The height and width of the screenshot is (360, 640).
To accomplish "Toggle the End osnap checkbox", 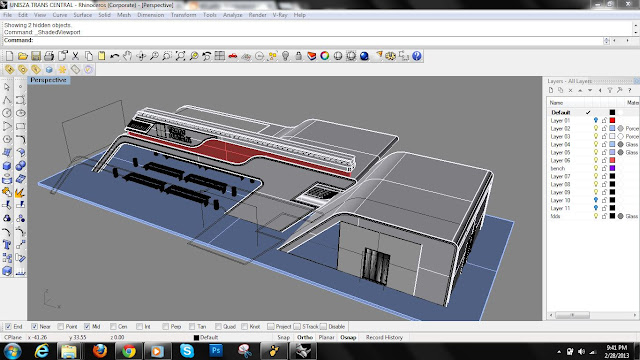I will 8,327.
